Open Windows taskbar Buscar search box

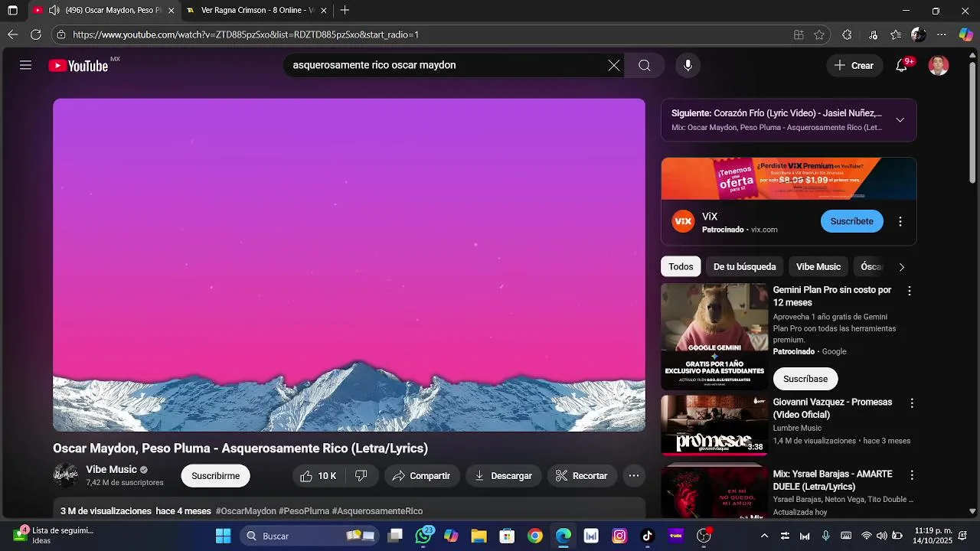coord(309,536)
